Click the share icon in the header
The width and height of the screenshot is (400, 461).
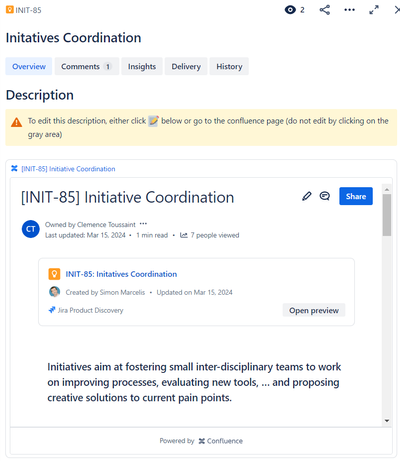click(325, 10)
